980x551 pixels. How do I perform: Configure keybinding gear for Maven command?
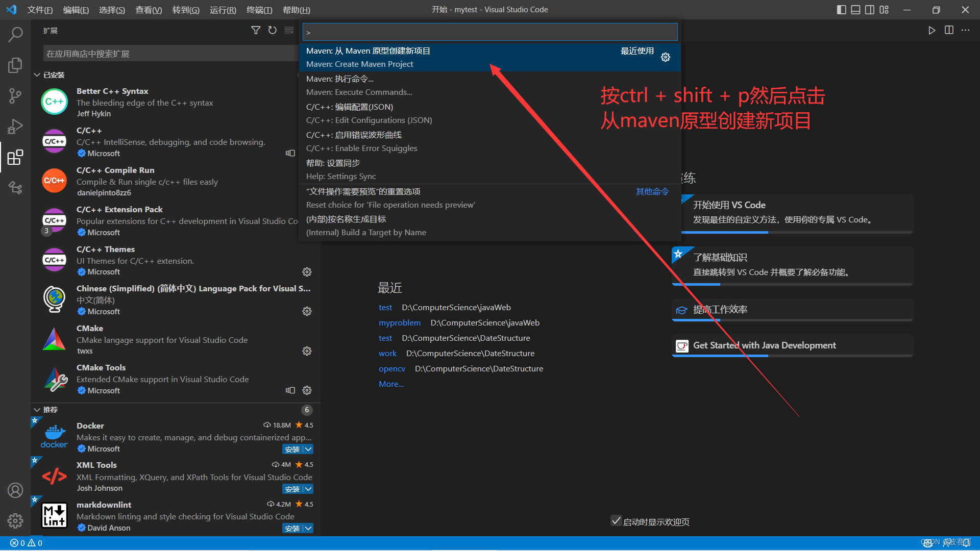coord(666,57)
